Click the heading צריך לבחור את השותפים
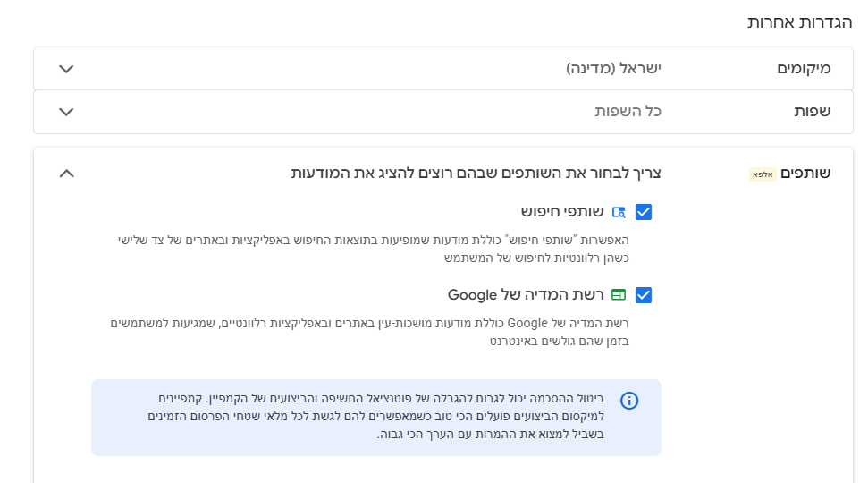 [x=476, y=174]
